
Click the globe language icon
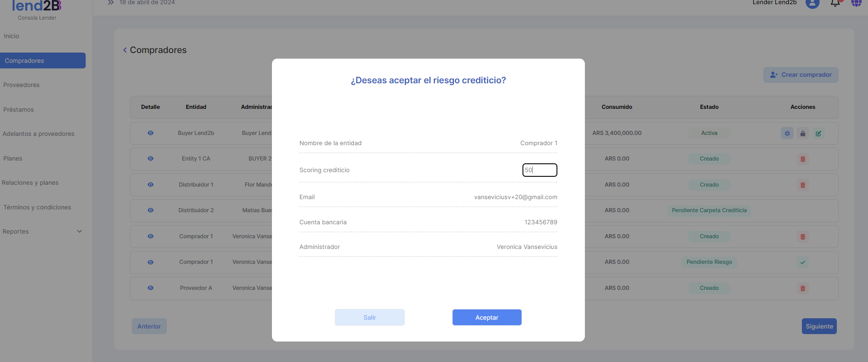pos(856,3)
